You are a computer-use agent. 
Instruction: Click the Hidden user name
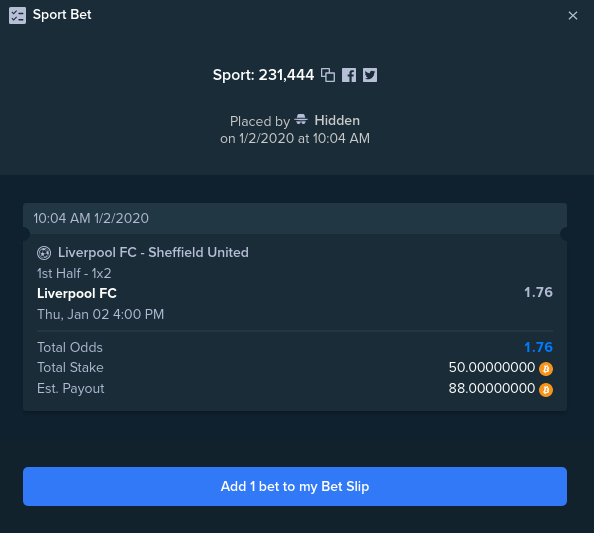tap(337, 120)
